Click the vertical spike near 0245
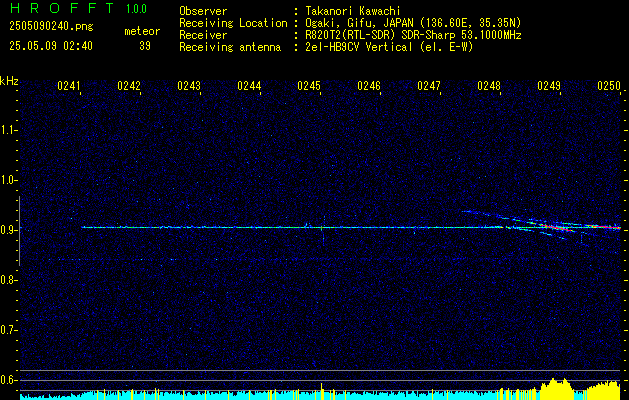Viewport: 629px width, 400px height. 323,230
